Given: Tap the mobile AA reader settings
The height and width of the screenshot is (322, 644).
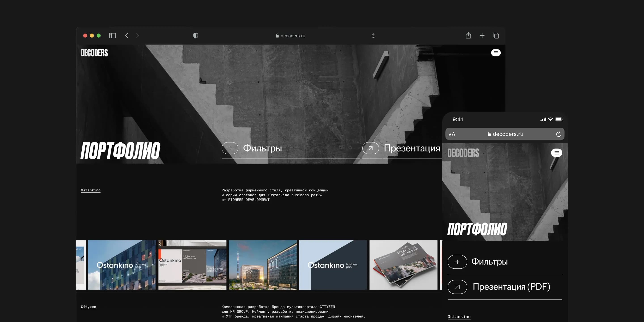Looking at the screenshot, I should tap(452, 134).
